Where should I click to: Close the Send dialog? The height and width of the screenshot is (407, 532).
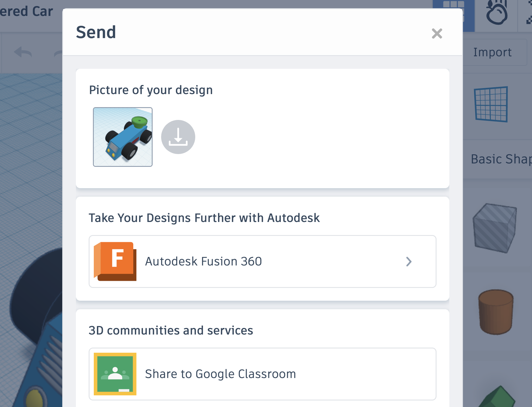click(437, 34)
